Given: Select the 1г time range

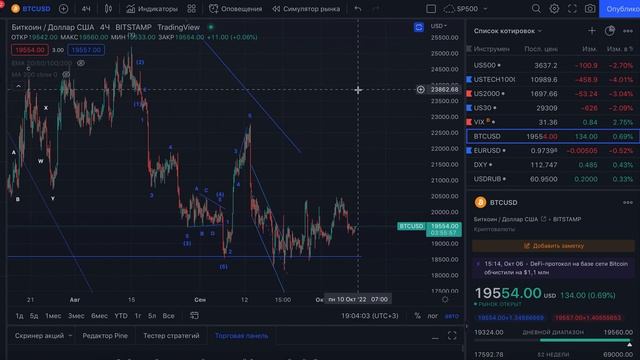Looking at the screenshot, I should (x=138, y=316).
